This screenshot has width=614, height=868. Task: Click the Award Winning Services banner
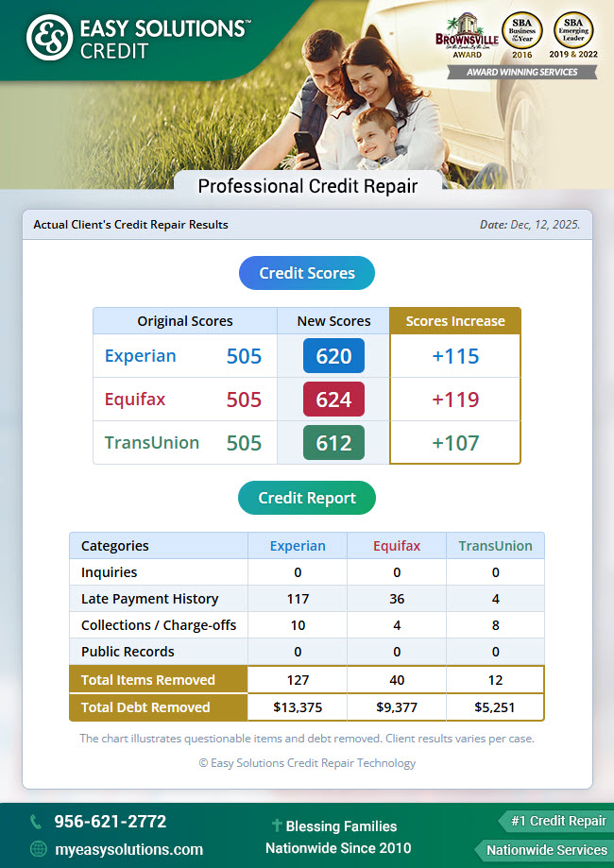coord(521,72)
